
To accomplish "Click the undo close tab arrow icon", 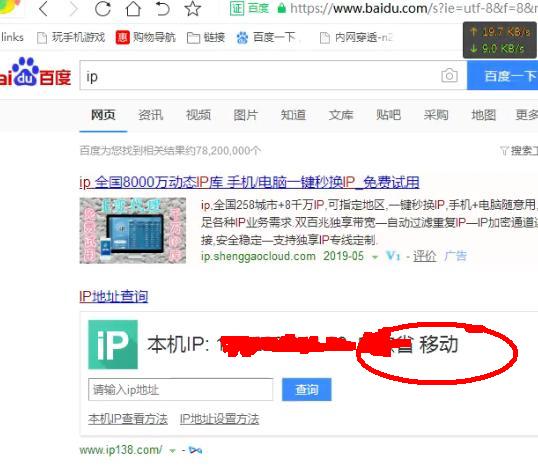I will 162,9.
